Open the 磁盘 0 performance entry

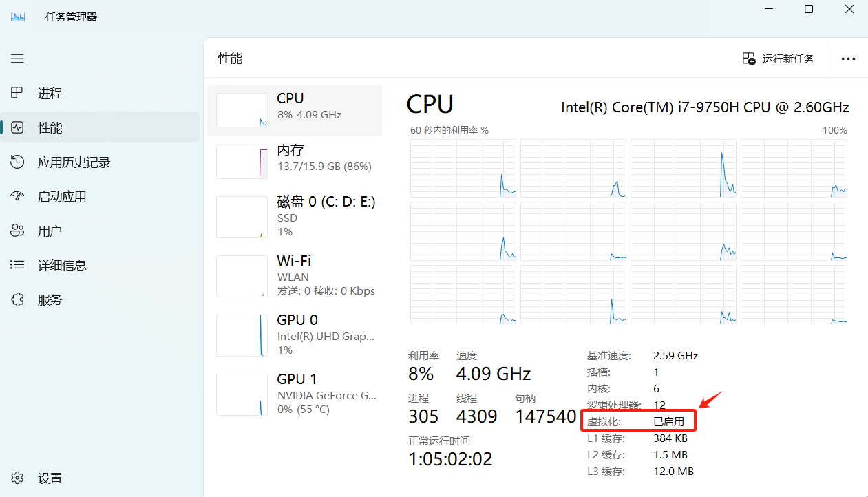click(295, 217)
